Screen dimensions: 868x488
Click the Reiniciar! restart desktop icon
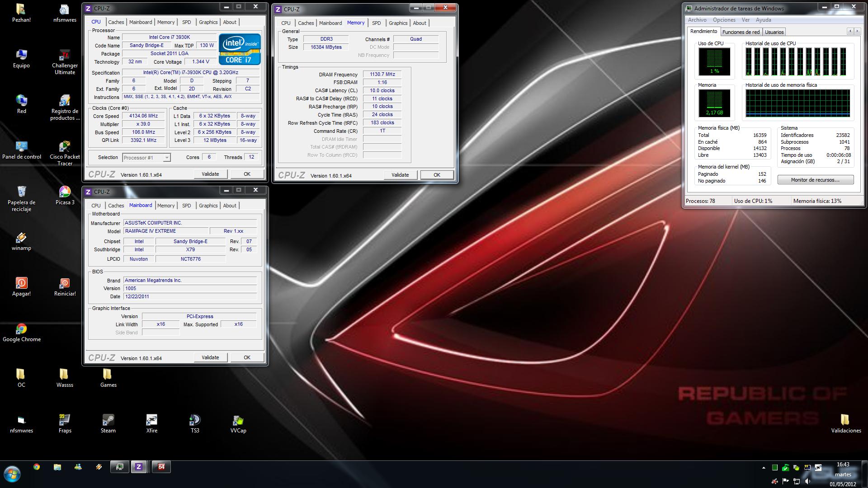coord(65,287)
